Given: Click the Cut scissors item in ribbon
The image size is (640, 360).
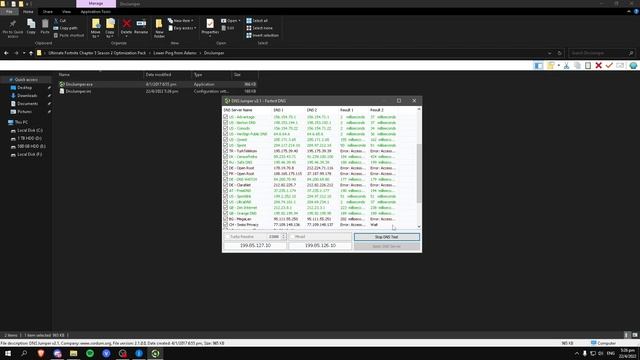Looking at the screenshot, I should coord(60,20).
